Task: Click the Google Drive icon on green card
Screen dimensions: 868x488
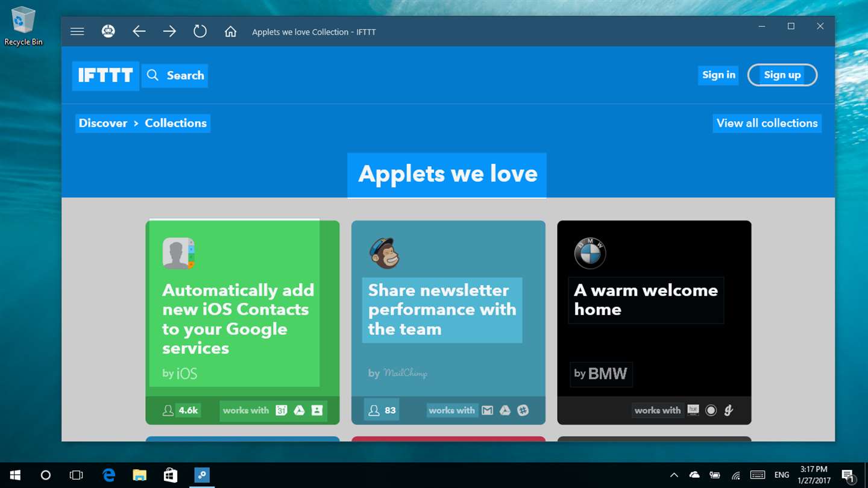Action: pyautogui.click(x=299, y=410)
